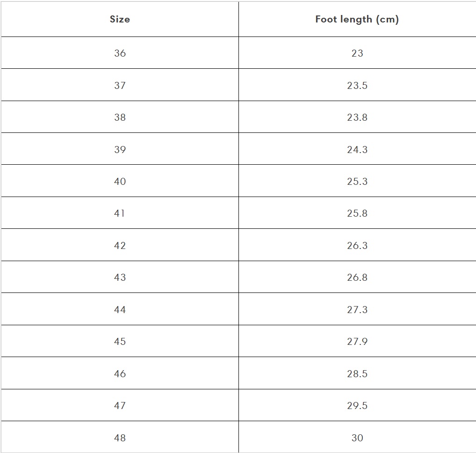Select the size 37 cell

point(120,85)
